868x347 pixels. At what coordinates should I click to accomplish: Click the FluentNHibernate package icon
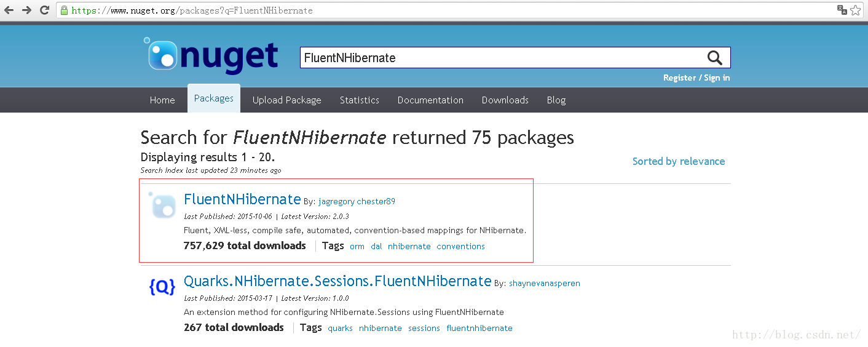click(x=163, y=205)
